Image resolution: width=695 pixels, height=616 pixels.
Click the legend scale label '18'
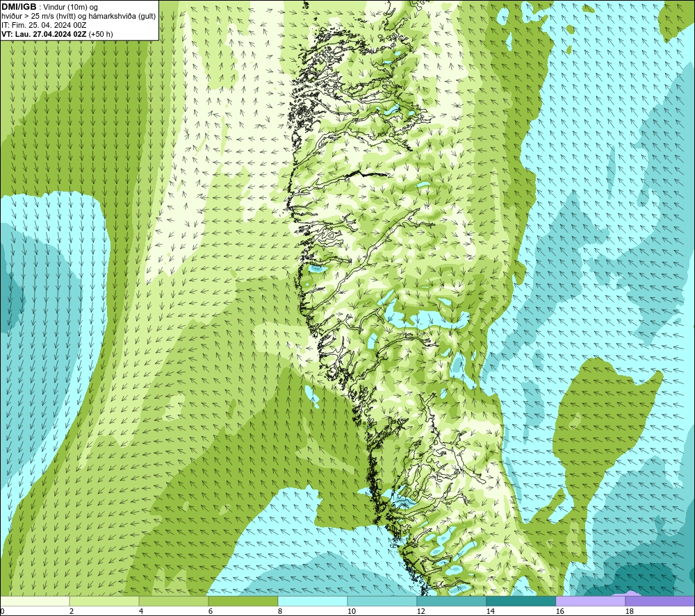click(x=630, y=611)
